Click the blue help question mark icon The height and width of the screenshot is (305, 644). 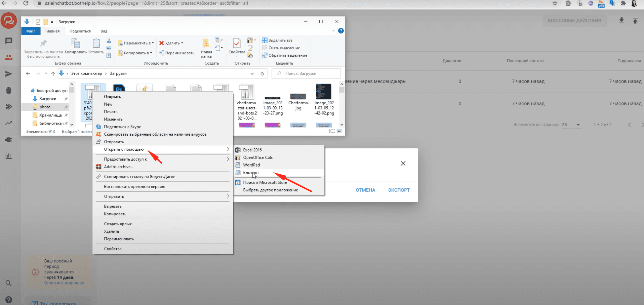tap(341, 31)
